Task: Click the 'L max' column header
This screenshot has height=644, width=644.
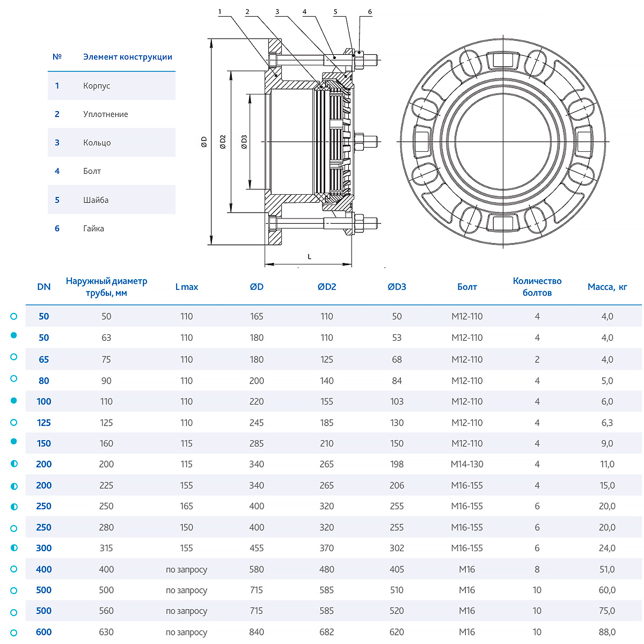Action: 186,287
